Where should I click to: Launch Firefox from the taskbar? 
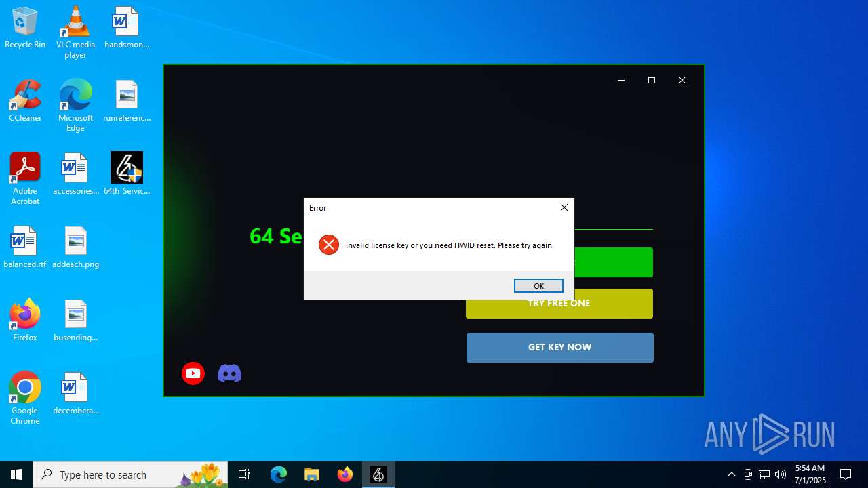point(345,474)
